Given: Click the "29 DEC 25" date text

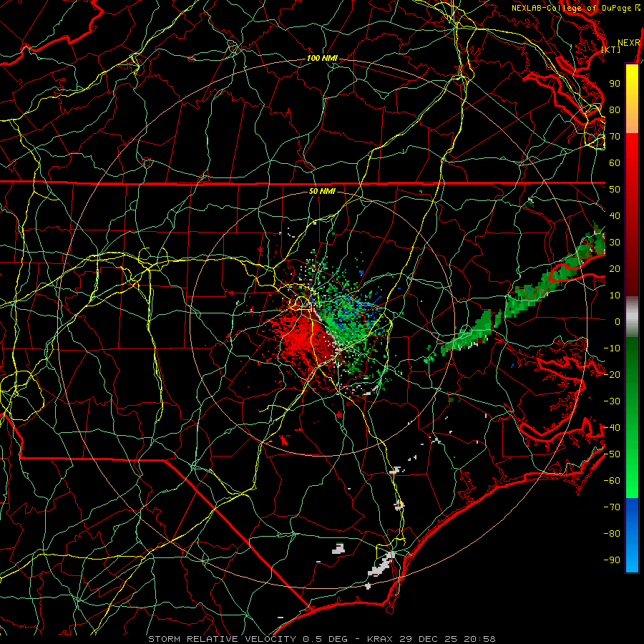Looking at the screenshot, I should click(x=428, y=639).
